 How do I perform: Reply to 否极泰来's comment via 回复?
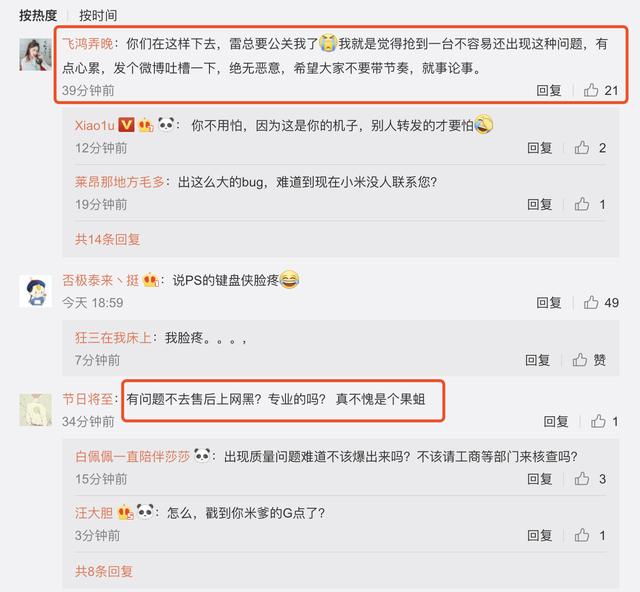[x=549, y=303]
